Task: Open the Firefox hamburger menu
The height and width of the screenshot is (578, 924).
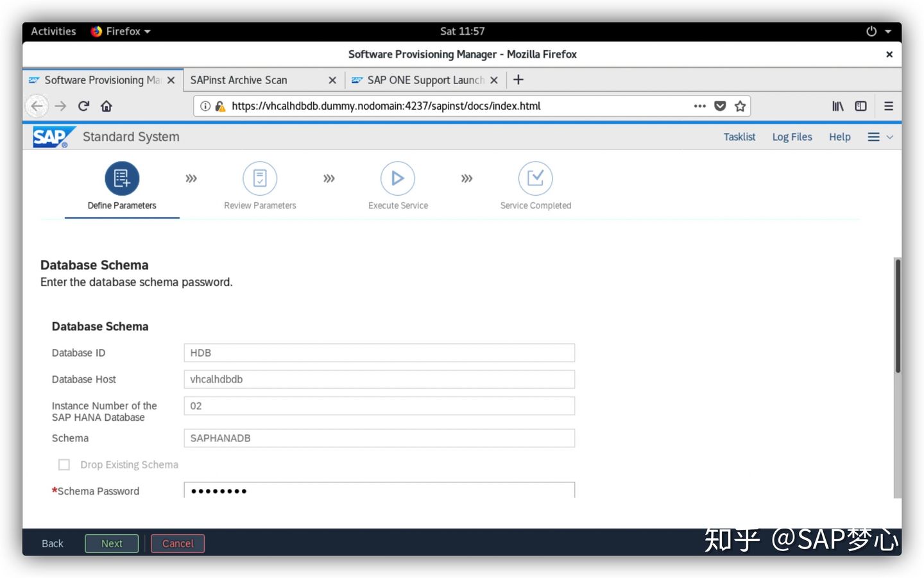Action: pyautogui.click(x=889, y=106)
